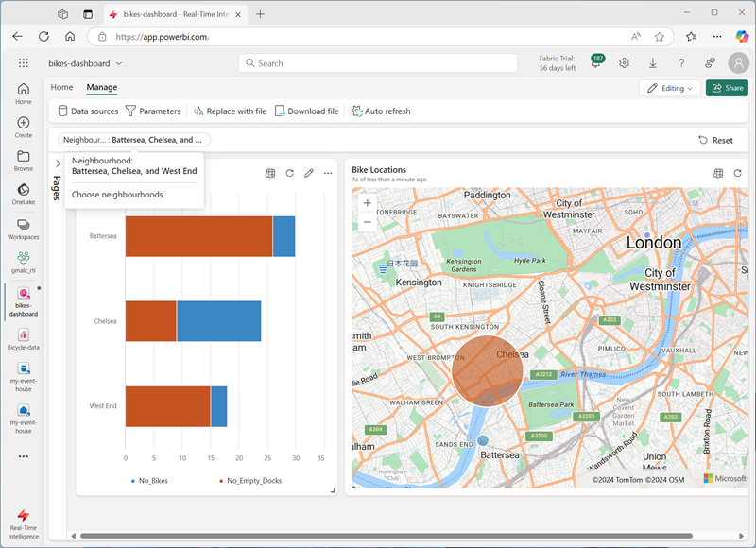756x548 pixels.
Task: Zoom out on the map
Action: [368, 222]
